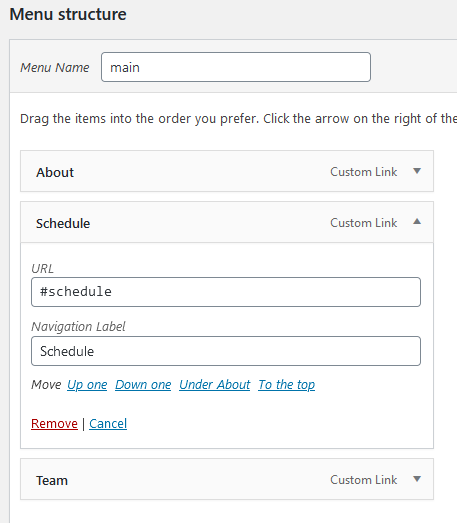Focus the URL field containing #schedule

(226, 292)
